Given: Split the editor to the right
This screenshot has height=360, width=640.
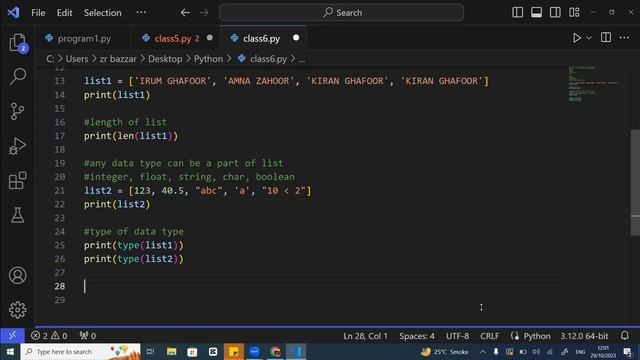Looking at the screenshot, I should click(x=606, y=38).
